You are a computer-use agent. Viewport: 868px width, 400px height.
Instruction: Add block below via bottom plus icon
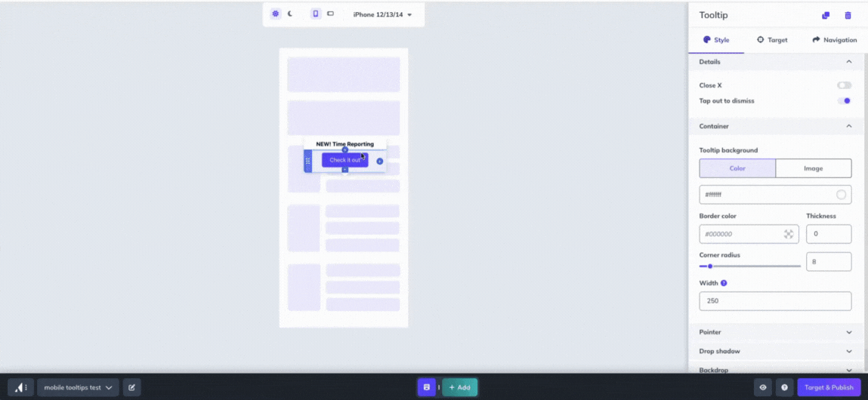[345, 170]
